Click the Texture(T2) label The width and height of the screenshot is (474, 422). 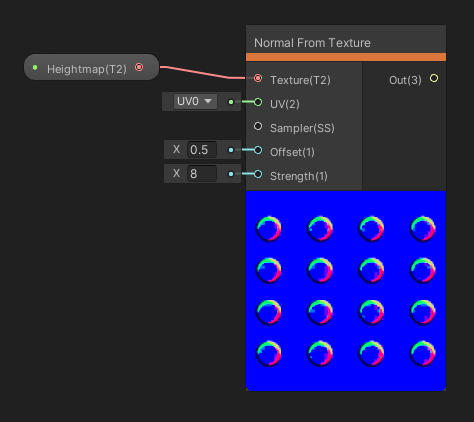tap(300, 80)
